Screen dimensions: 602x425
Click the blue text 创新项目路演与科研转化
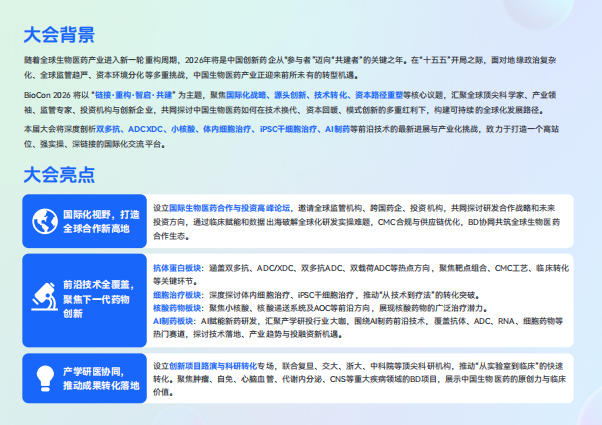tap(213, 366)
